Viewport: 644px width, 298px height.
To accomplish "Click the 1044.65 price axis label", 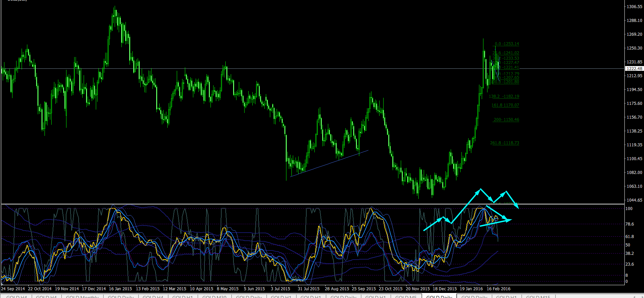I will pos(634,200).
